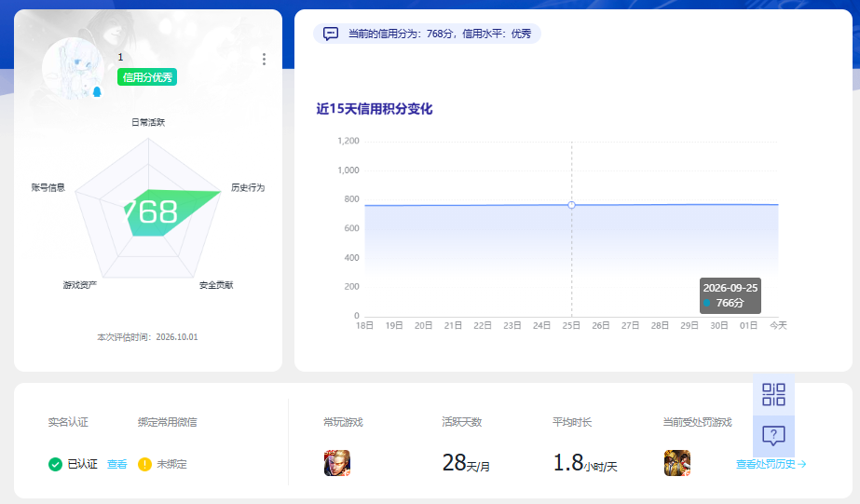Viewport: 860px width, 504px height.
Task: Open the three-dot more options menu
Action: tap(264, 60)
